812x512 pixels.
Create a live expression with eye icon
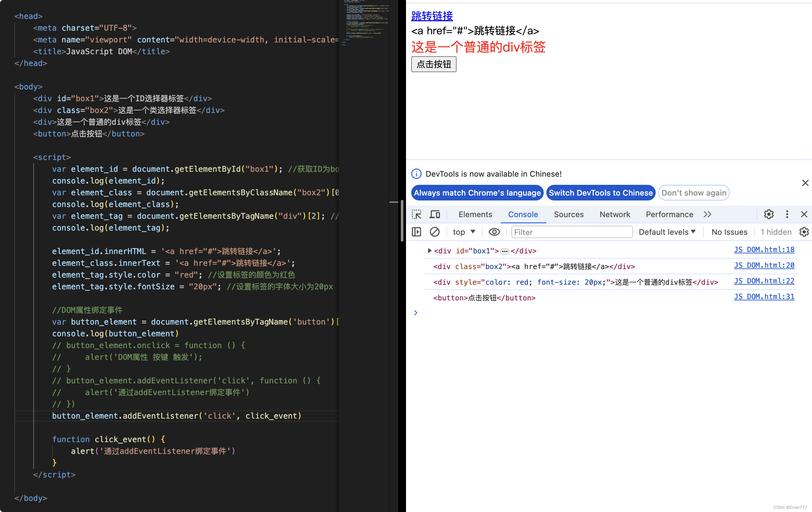494,232
